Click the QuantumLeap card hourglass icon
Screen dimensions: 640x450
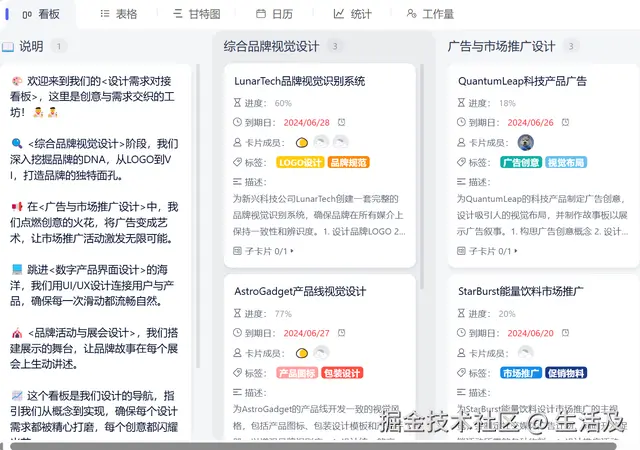pyautogui.click(x=461, y=102)
